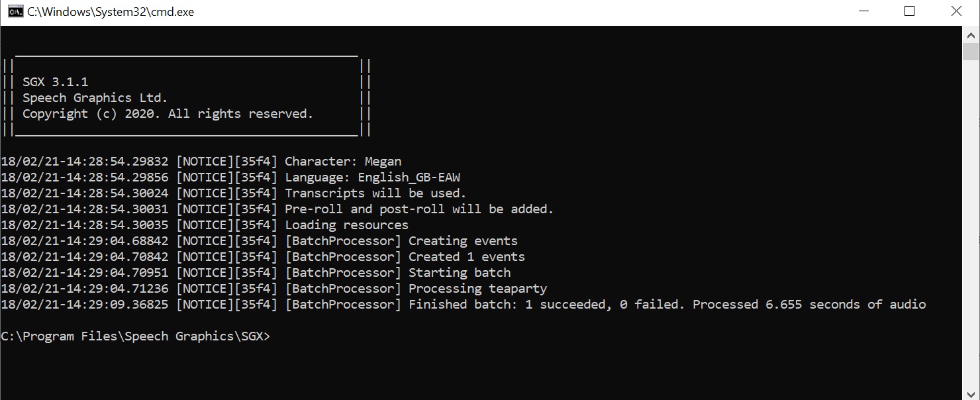Click the window title text C:\Windows\System32\cmd.exe
980x400 pixels.
pyautogui.click(x=111, y=12)
